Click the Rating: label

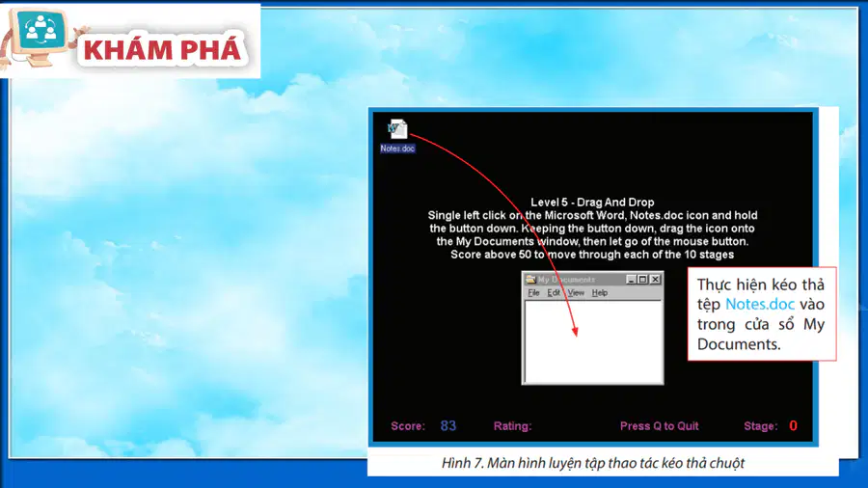(x=512, y=426)
